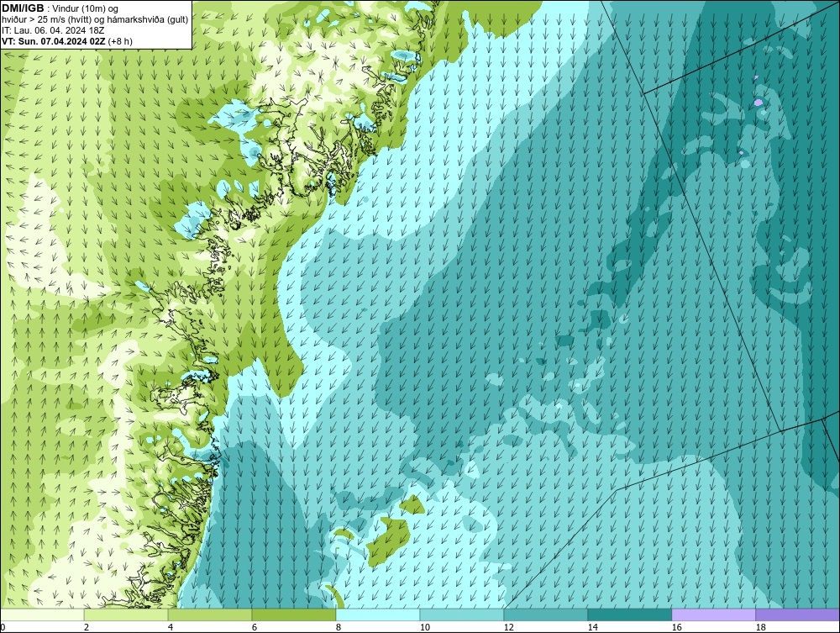840x633 pixels.
Task: Click the 0-2 m/s pale legend swatch
Action: tap(42, 615)
